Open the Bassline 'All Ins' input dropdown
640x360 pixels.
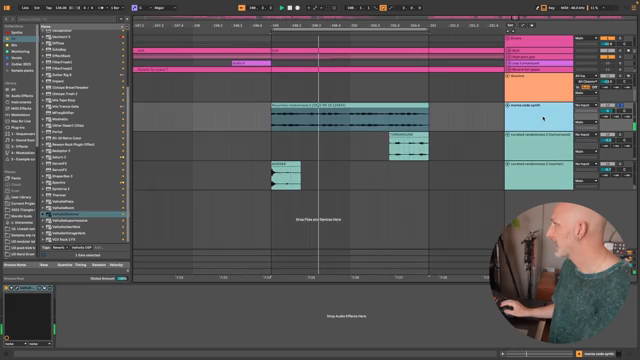pyautogui.click(x=586, y=76)
